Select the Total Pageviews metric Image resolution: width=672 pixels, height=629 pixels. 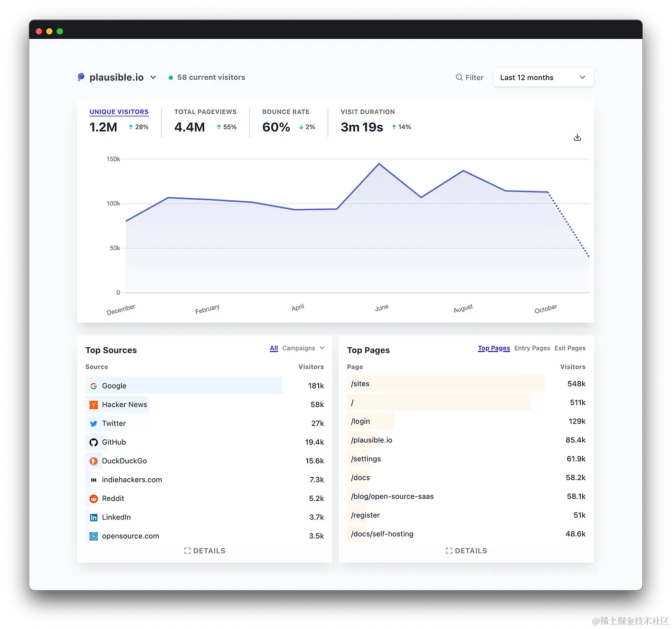click(205, 112)
